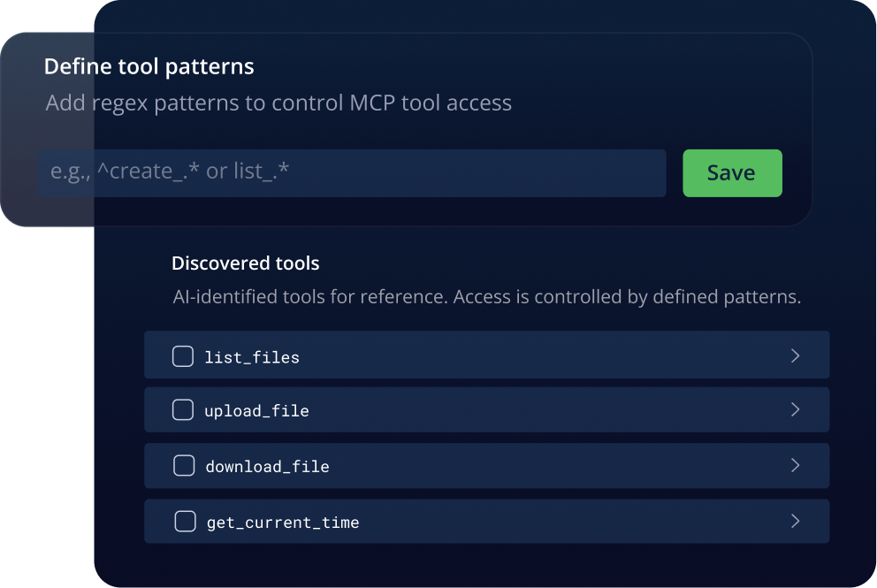Expand the download_file tool entry
Screen dimensions: 877x588
coord(486,466)
